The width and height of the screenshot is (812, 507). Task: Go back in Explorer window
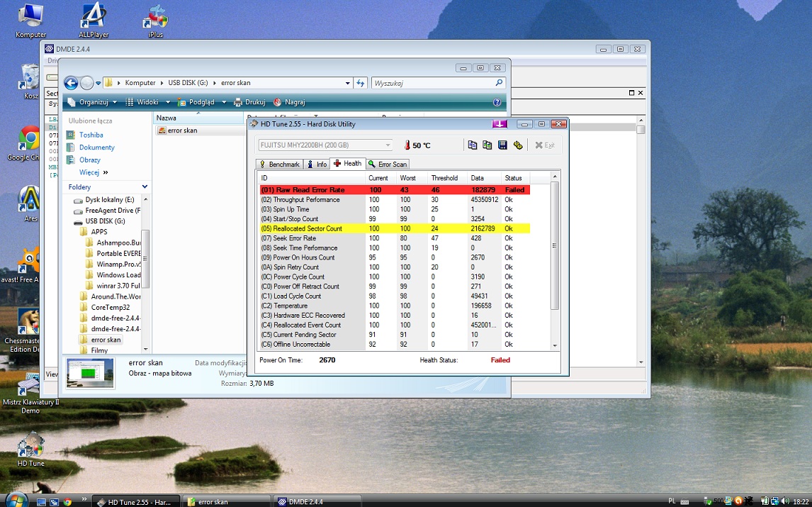coord(71,83)
